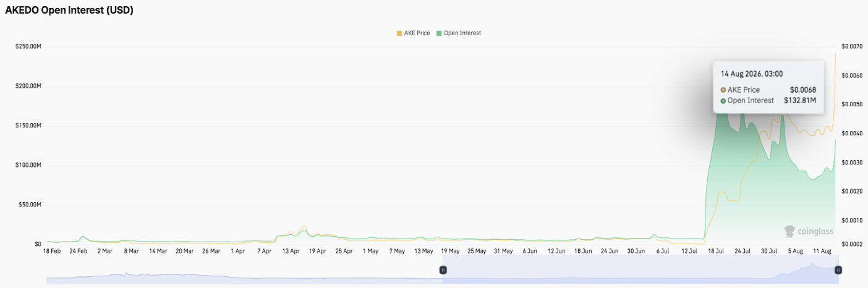Click the 31 May date label
868x288 pixels.
[503, 252]
